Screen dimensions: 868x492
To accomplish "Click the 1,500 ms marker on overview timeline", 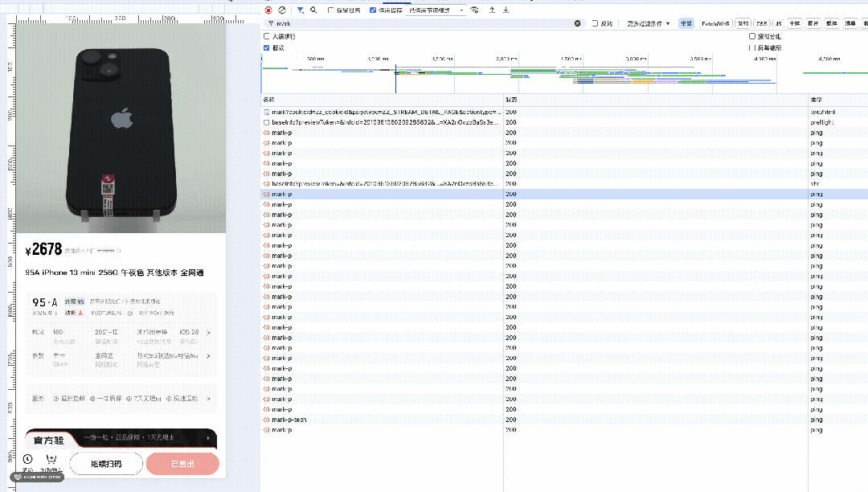I will click(442, 59).
